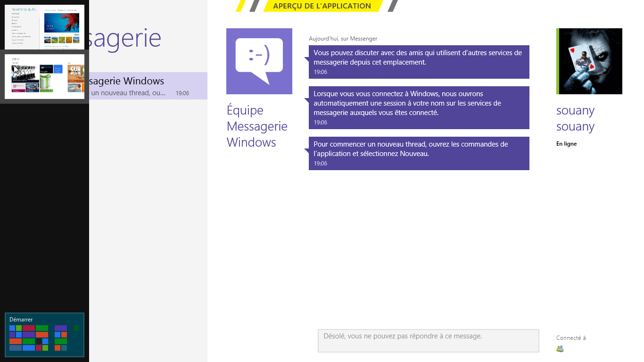Select the Joker profile picture of souany

pos(590,61)
